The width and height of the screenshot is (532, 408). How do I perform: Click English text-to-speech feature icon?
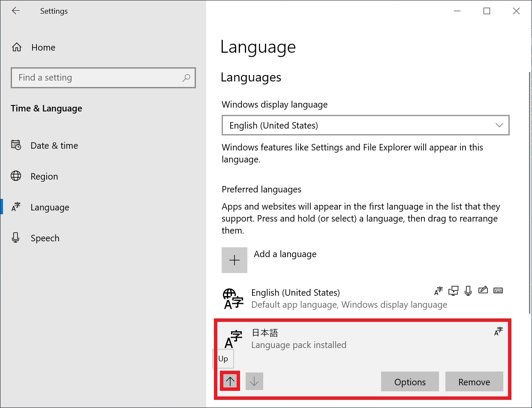click(x=453, y=291)
